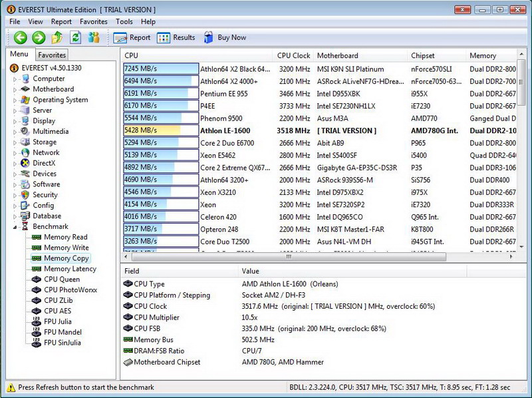
Task: Select the Motherboard icon in tree
Action: (x=25, y=89)
